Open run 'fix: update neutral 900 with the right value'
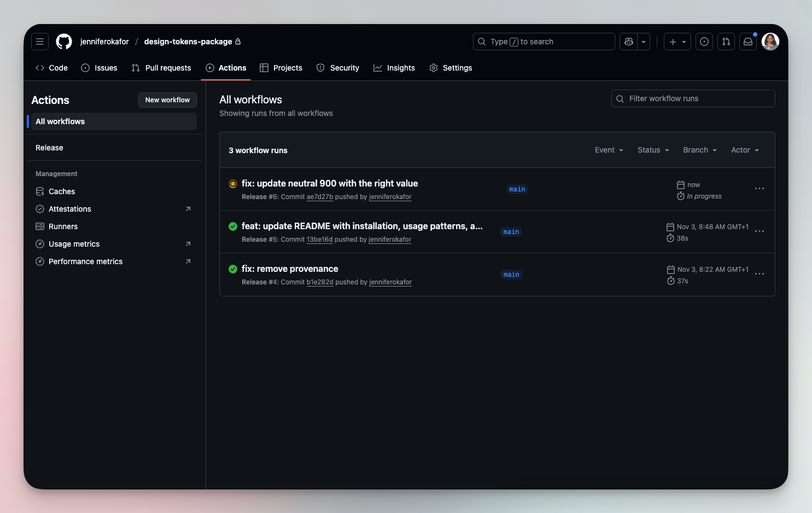The height and width of the screenshot is (513, 812). click(x=330, y=183)
